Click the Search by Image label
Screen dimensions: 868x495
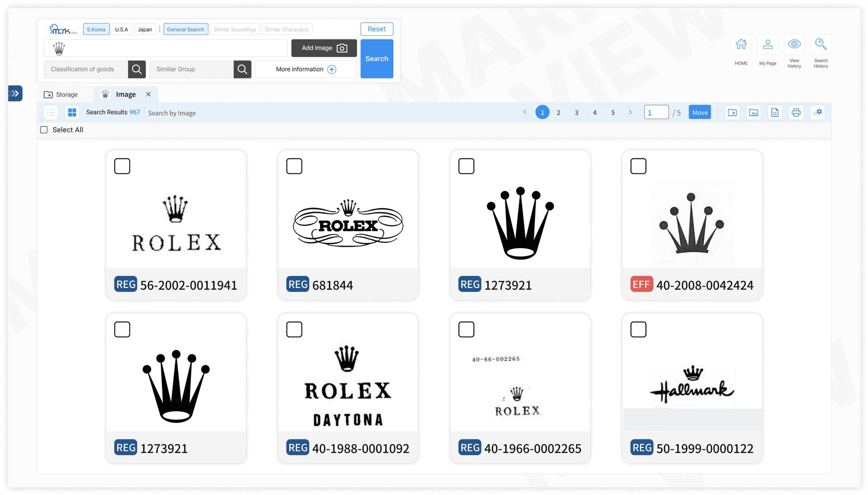[172, 113]
